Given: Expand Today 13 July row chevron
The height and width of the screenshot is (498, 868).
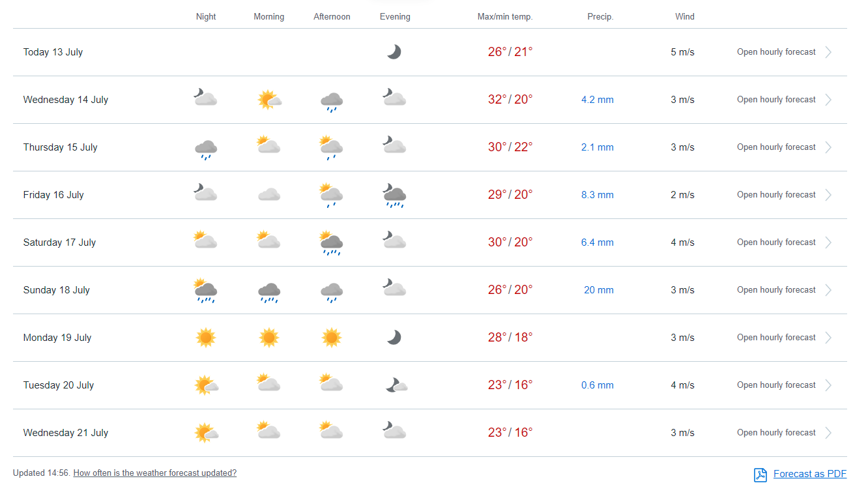Looking at the screenshot, I should [828, 52].
